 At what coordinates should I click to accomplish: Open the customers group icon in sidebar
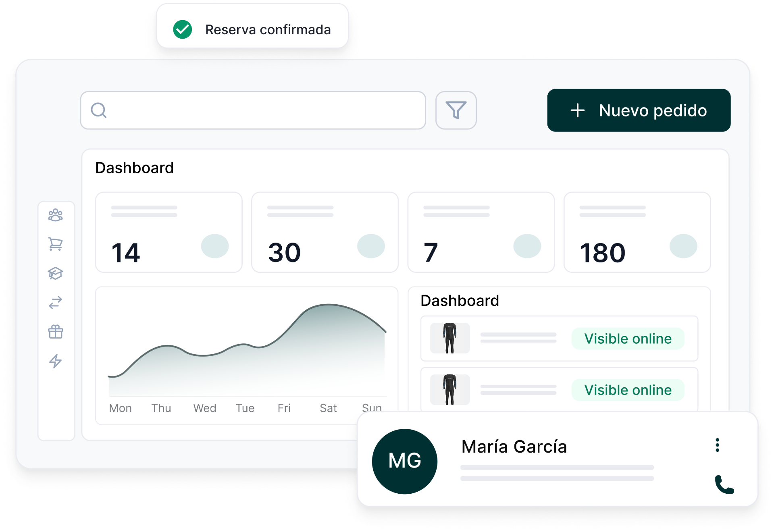click(x=56, y=215)
